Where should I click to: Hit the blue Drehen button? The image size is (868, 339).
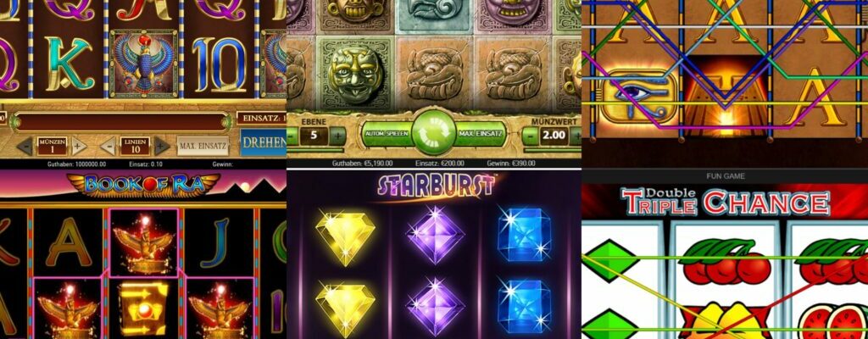264,143
